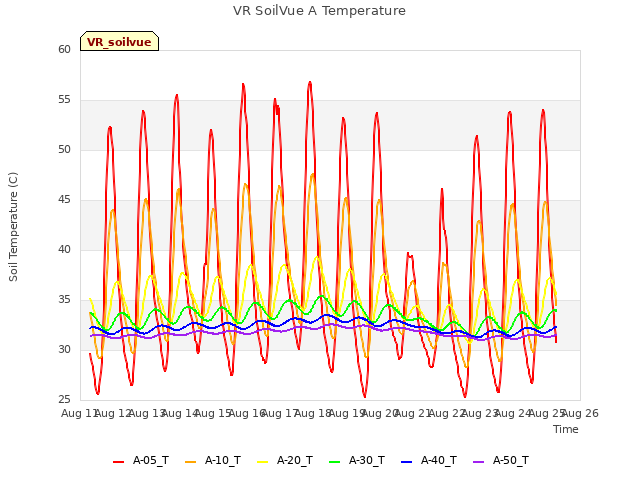Click the Time axis label
Image resolution: width=640 pixels, height=480 pixels.
(566, 429)
